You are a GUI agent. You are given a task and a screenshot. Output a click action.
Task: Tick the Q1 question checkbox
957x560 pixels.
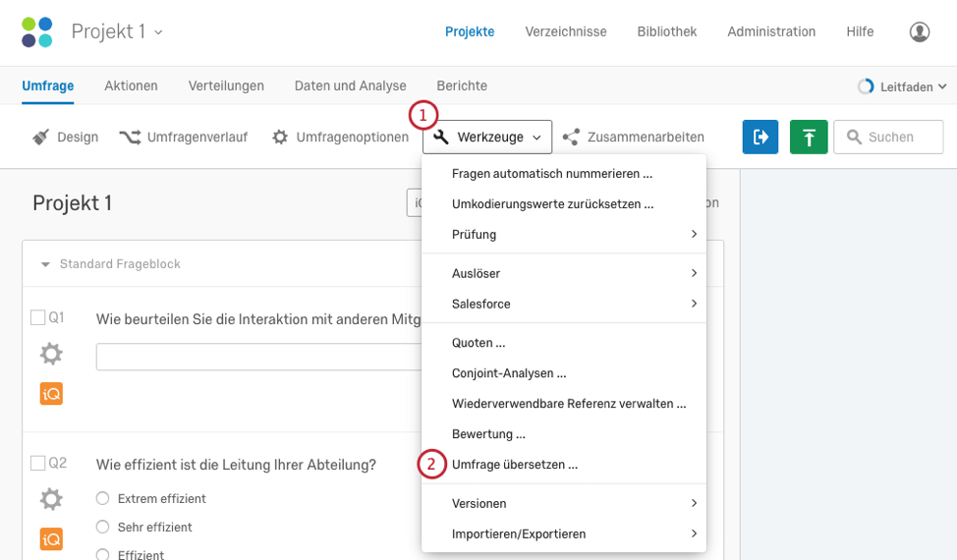point(38,317)
